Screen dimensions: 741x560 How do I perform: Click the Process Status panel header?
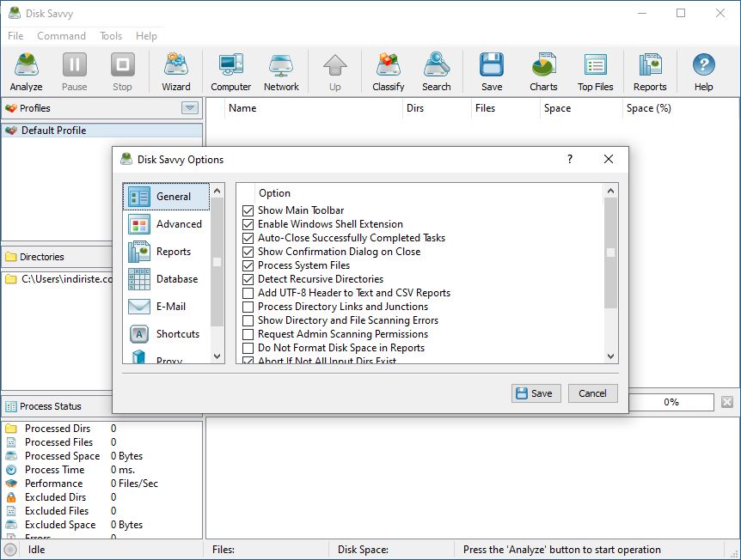point(57,406)
